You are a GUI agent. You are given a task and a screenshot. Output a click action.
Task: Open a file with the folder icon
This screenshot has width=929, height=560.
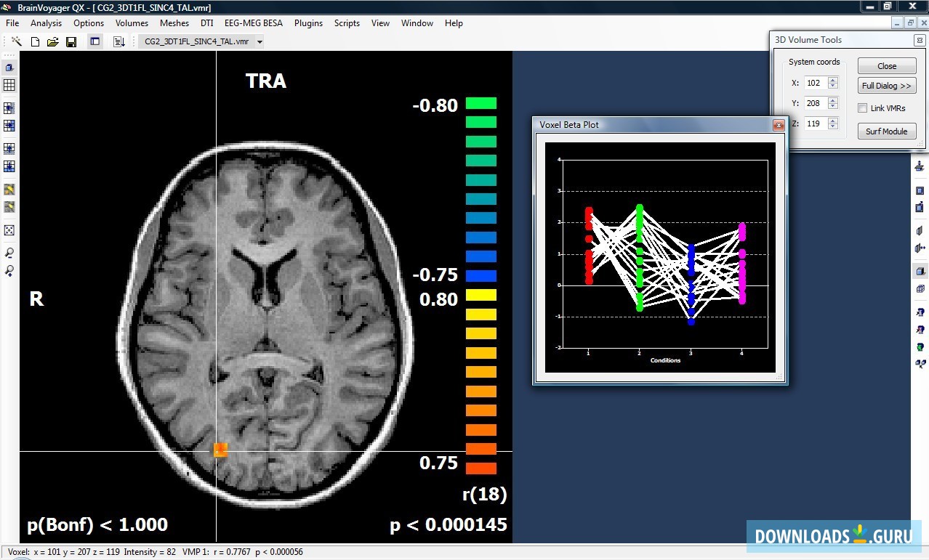[x=52, y=41]
